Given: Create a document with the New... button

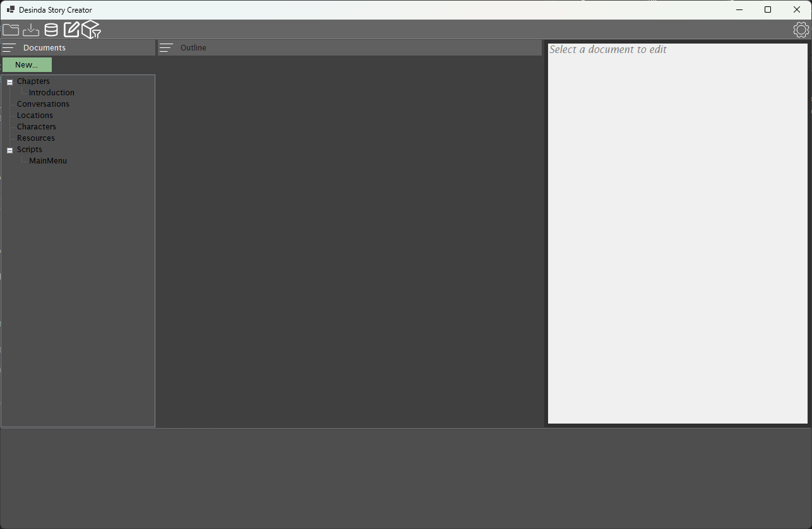Looking at the screenshot, I should (27, 65).
